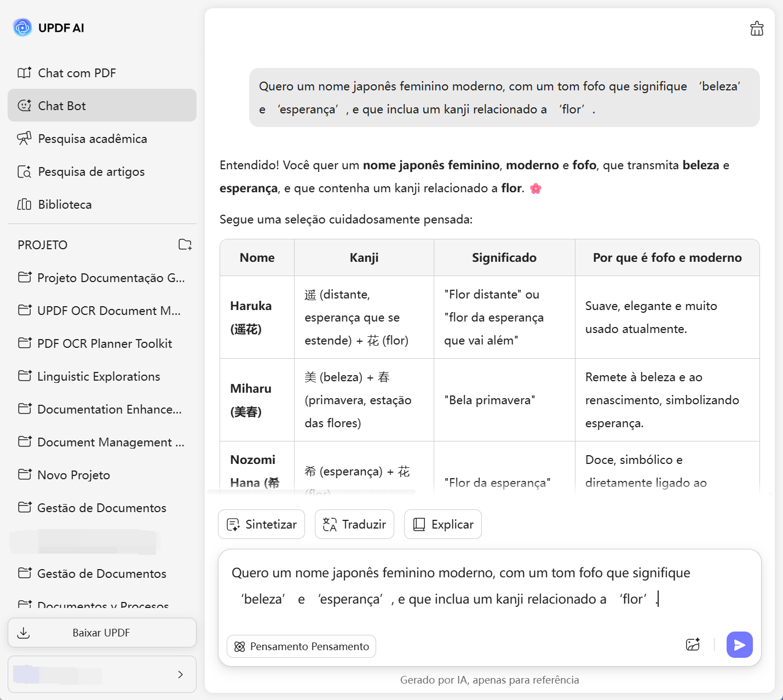
Task: Toggle the Pensamento thinking mode
Action: click(x=301, y=646)
